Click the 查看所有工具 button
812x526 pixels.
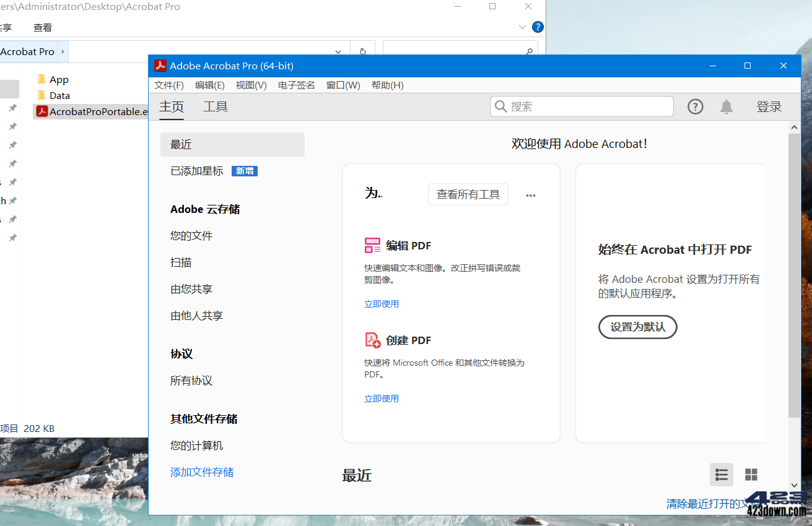468,194
